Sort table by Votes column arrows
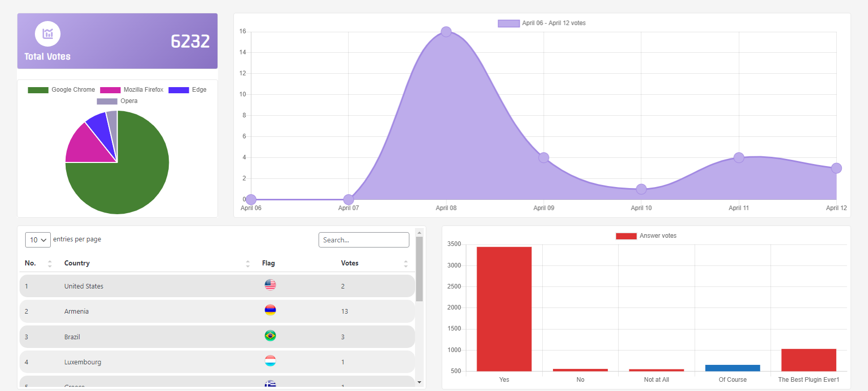The height and width of the screenshot is (391, 868). pos(406,263)
